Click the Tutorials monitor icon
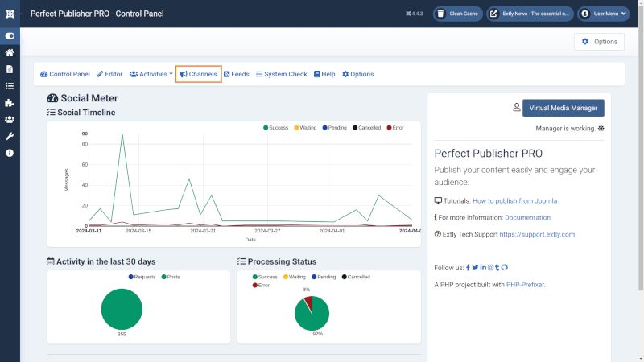Image resolution: width=644 pixels, height=362 pixels. click(438, 200)
